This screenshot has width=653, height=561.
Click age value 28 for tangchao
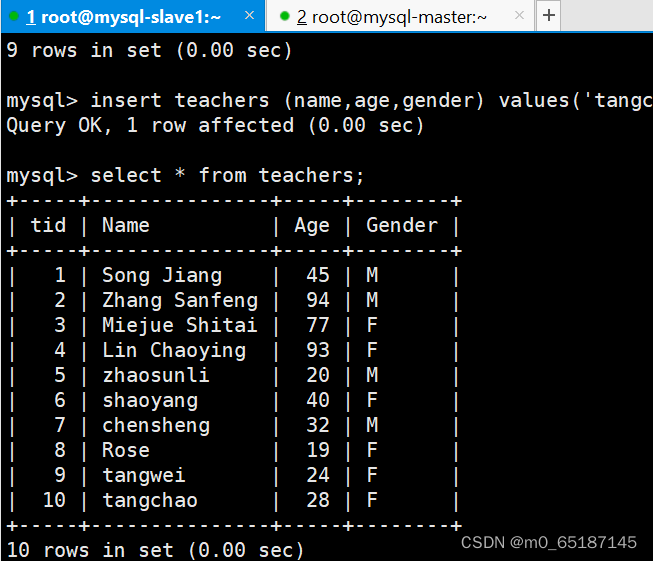[318, 500]
